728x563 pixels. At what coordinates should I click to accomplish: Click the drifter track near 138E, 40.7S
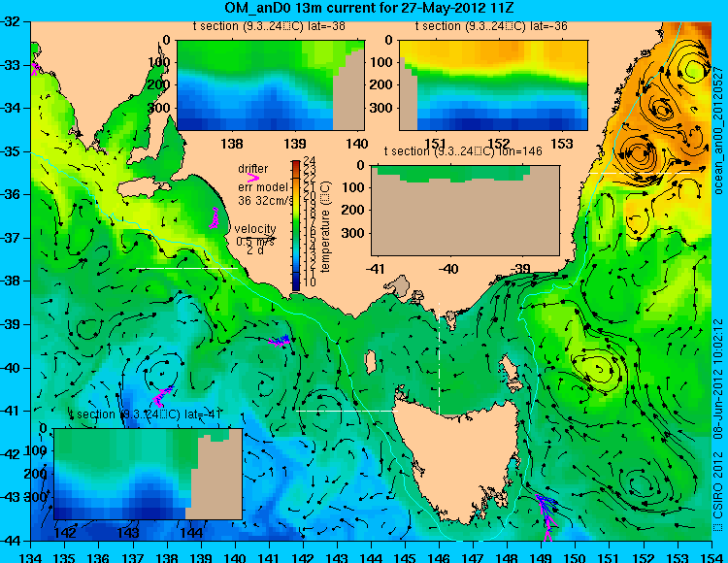162,396
